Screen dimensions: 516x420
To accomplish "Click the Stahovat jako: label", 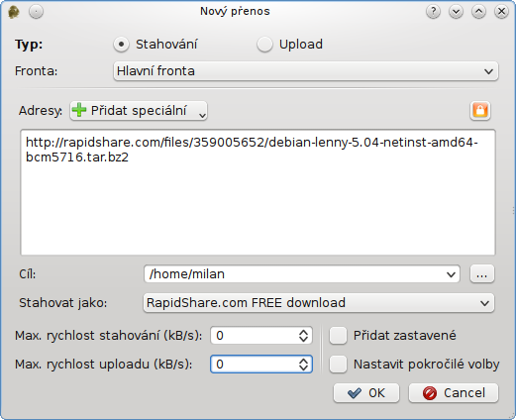I will [63, 303].
